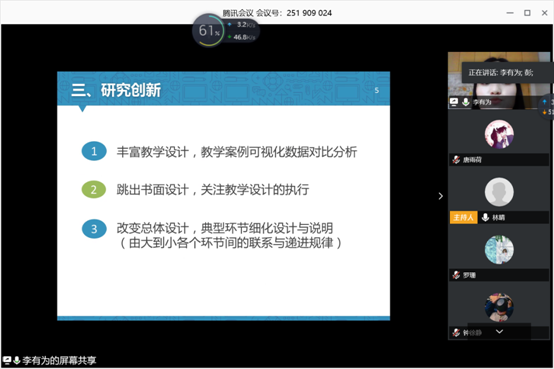Click the 李有为 speaker video thumbnail
This screenshot has width=554, height=369.
(499, 81)
